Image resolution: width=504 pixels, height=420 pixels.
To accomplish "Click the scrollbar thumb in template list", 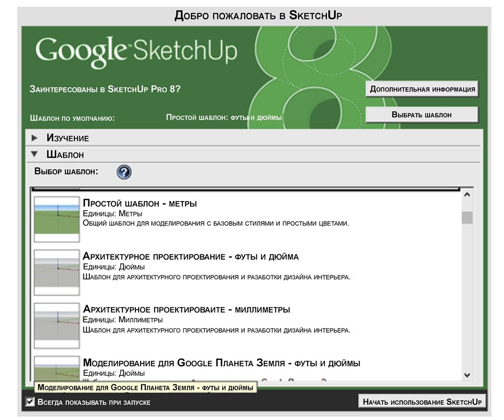I will tap(467, 217).
